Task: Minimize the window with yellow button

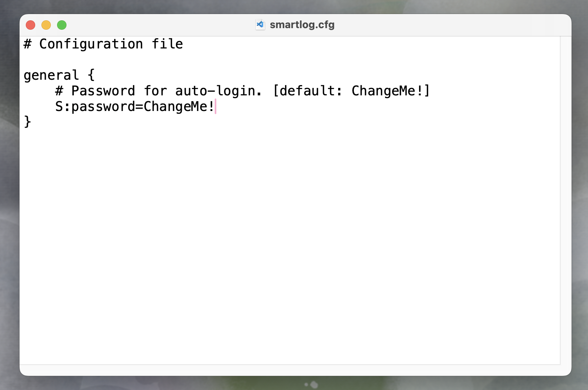Action: tap(46, 25)
